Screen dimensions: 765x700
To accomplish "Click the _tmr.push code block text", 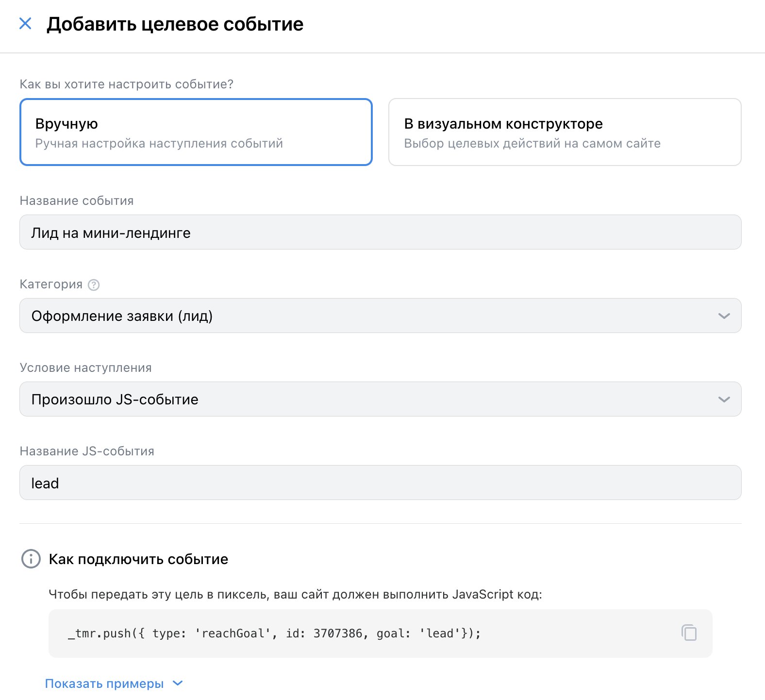I will (x=274, y=633).
